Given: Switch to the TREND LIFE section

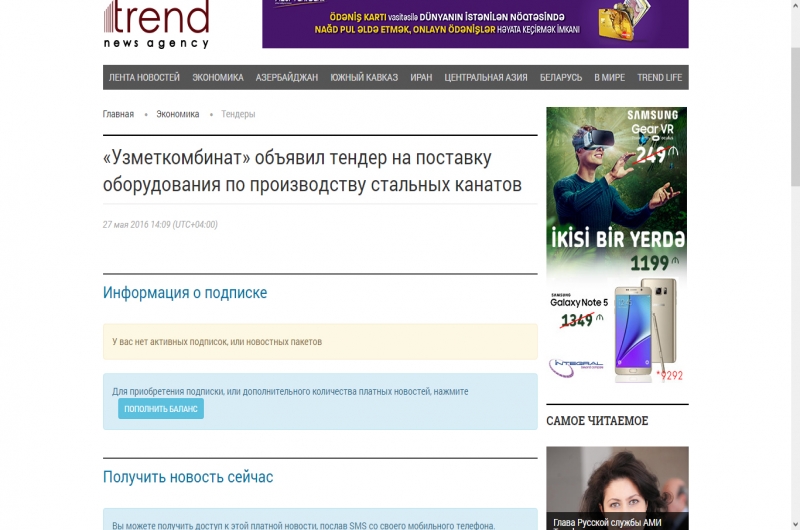Looking at the screenshot, I should coord(660,77).
